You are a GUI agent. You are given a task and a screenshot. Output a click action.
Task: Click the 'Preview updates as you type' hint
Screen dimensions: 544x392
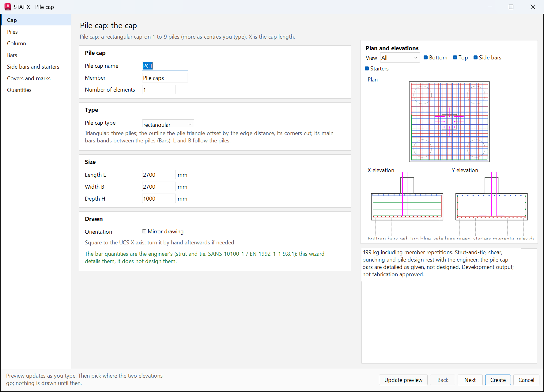coord(84,379)
